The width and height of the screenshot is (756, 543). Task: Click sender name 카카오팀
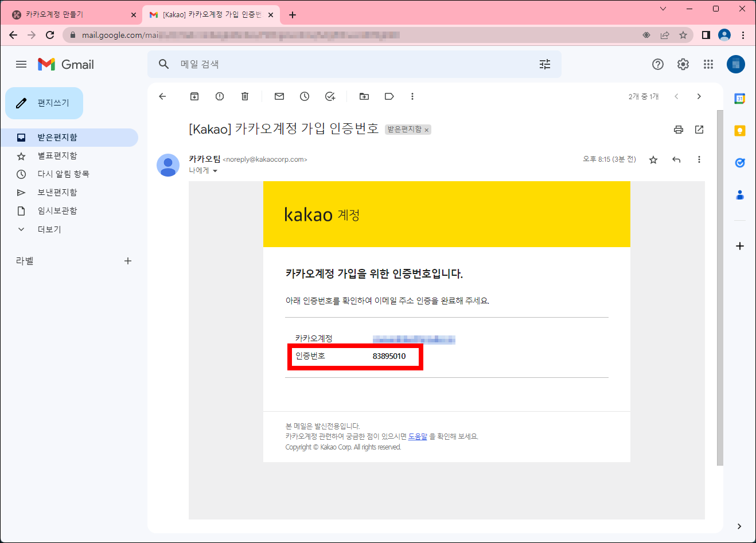pos(205,159)
